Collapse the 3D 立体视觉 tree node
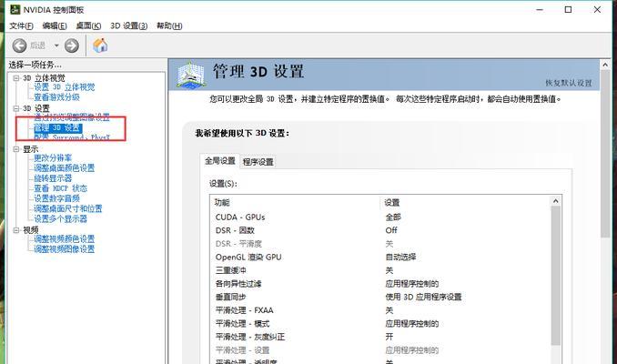Image resolution: width=617 pixels, height=364 pixels. click(x=16, y=78)
